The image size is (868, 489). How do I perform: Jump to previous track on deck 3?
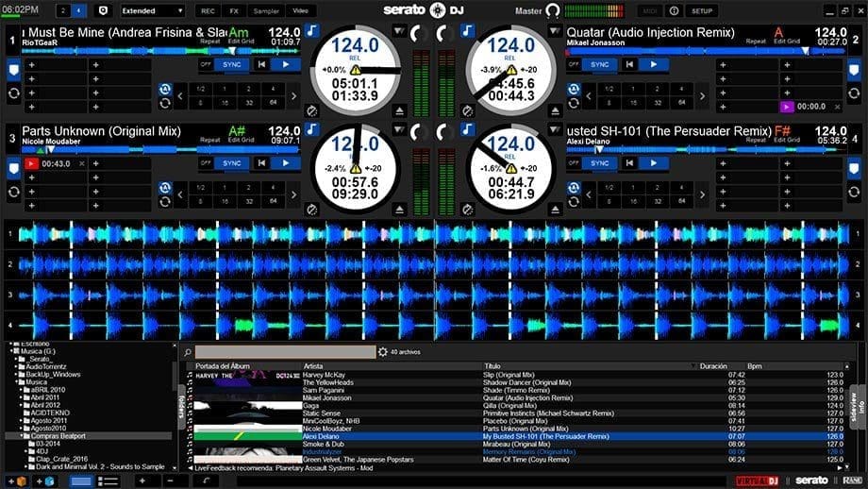261,162
